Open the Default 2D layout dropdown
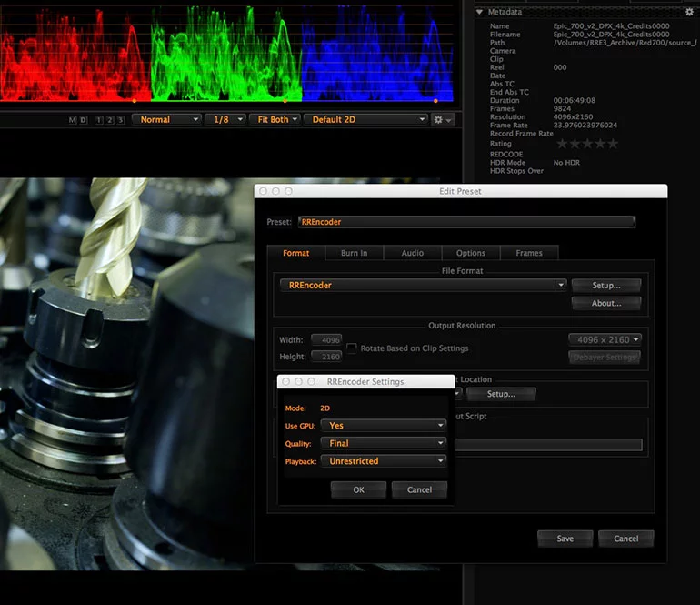The image size is (700, 605). point(365,120)
